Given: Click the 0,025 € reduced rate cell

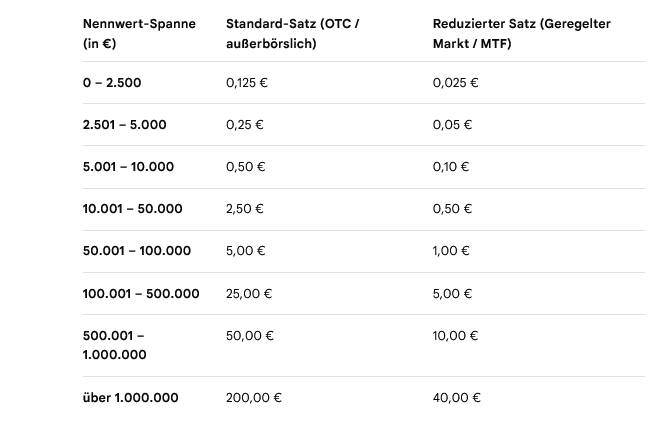Looking at the screenshot, I should pyautogui.click(x=455, y=83).
